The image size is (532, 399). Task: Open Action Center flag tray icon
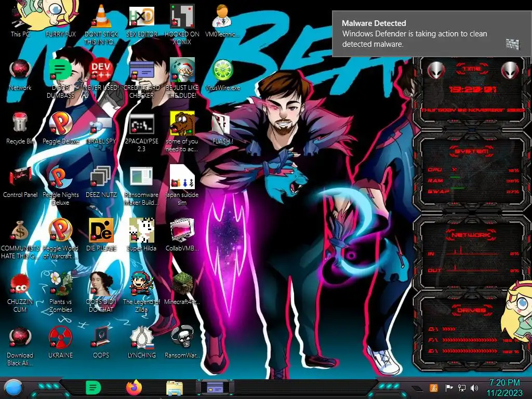449,388
